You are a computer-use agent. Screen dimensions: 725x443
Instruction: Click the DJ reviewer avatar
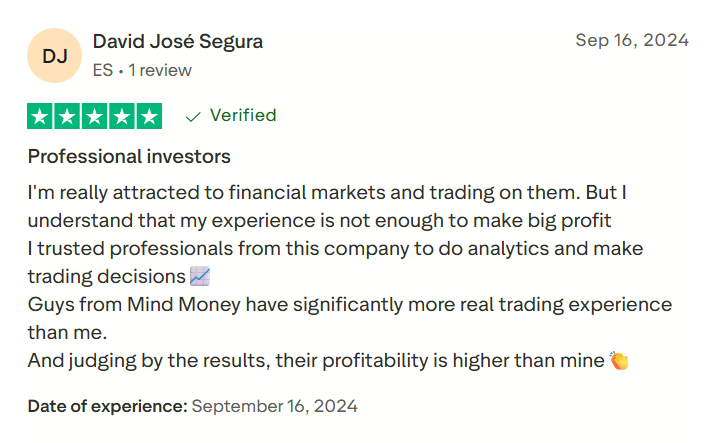click(x=56, y=56)
